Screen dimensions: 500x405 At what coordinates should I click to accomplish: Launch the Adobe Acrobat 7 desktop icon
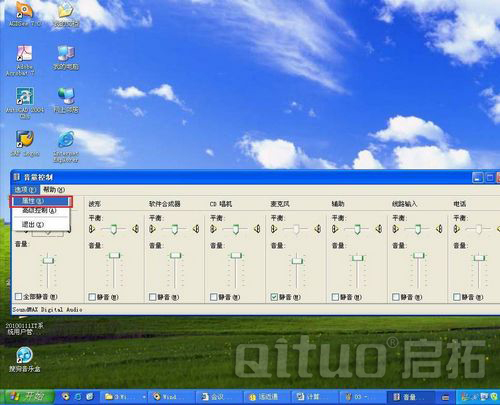(x=24, y=60)
